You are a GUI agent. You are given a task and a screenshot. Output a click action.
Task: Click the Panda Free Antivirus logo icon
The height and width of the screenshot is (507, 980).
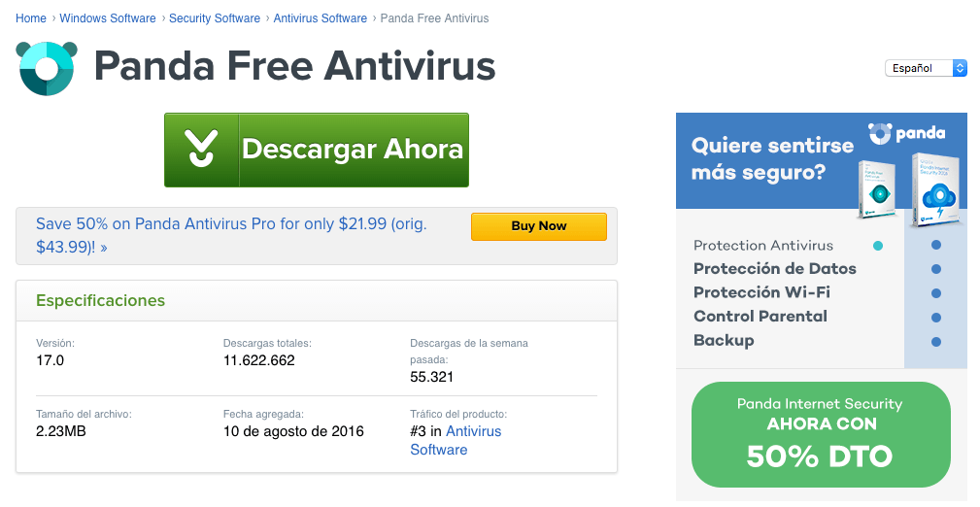click(47, 68)
